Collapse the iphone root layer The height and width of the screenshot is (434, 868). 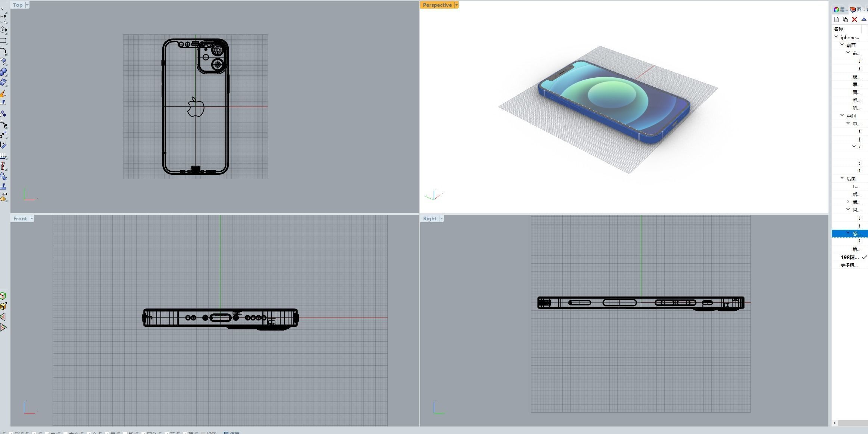coord(836,37)
